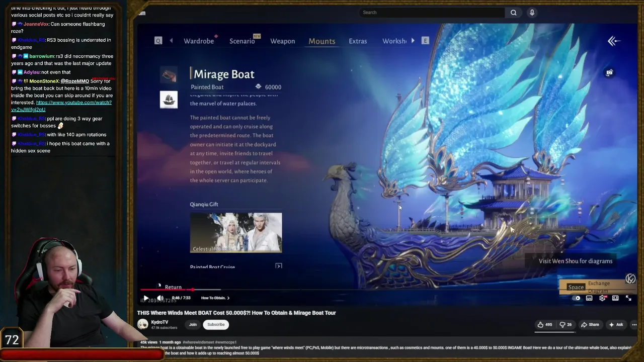Open the Workshop tab

click(394, 41)
